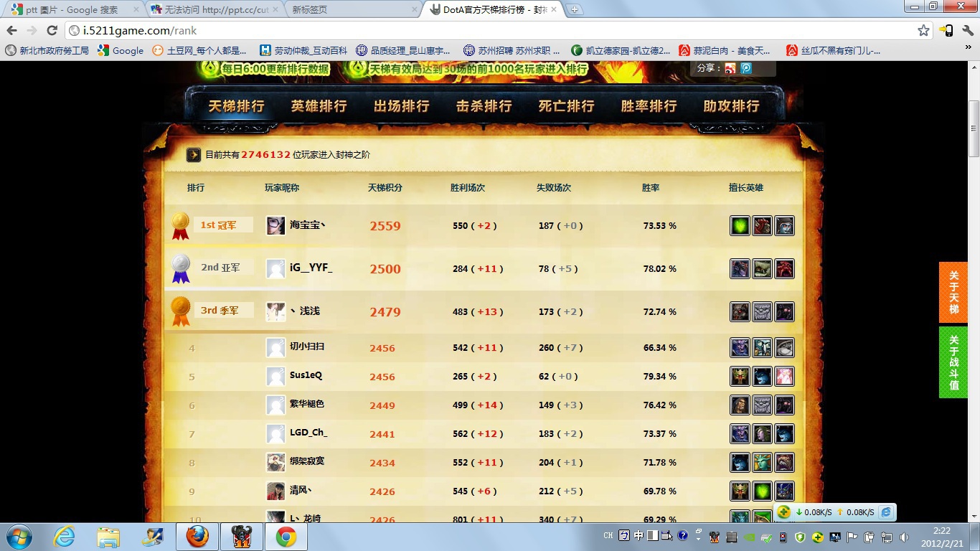Image resolution: width=980 pixels, height=551 pixels.
Task: Click the avatar photo of player 海宝宝
Action: pyautogui.click(x=275, y=226)
